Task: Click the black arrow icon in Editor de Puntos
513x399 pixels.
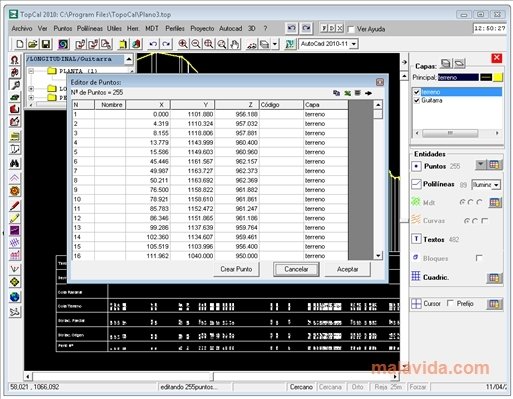Action: coord(368,93)
